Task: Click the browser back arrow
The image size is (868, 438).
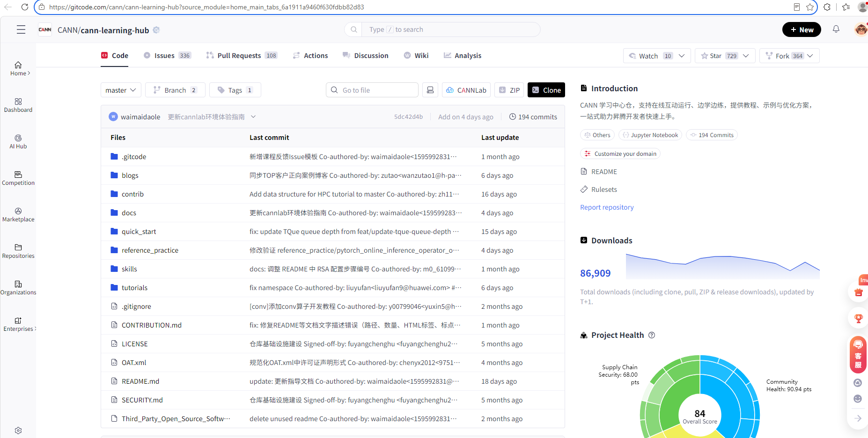Action: 8,7
